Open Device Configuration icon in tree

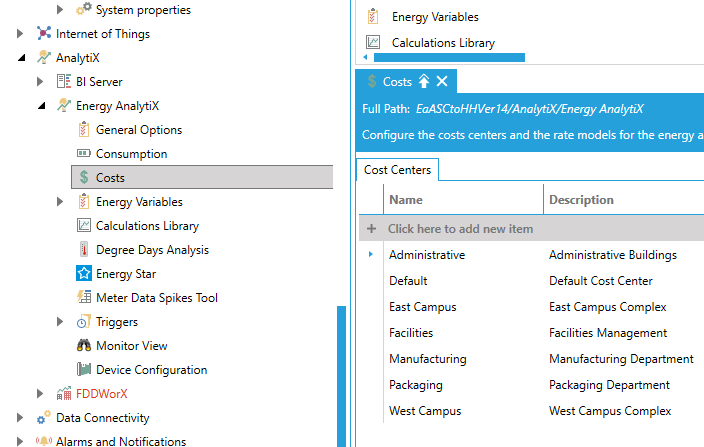pyautogui.click(x=84, y=370)
